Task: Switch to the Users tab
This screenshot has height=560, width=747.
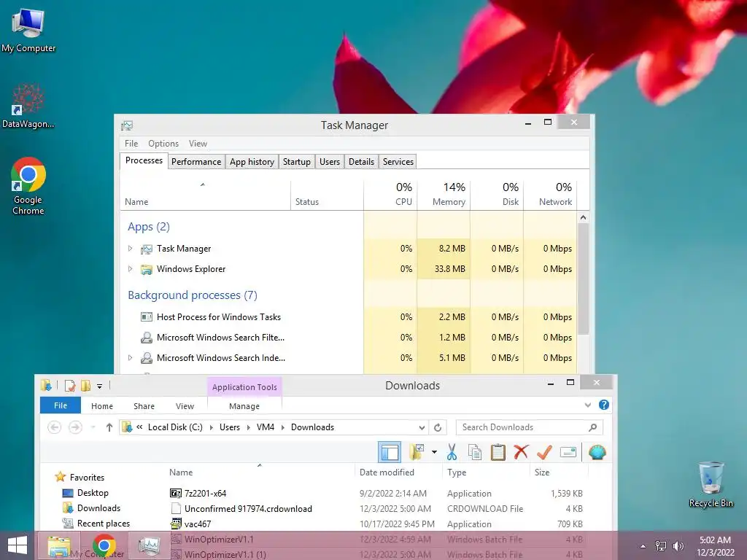Action: (330, 161)
